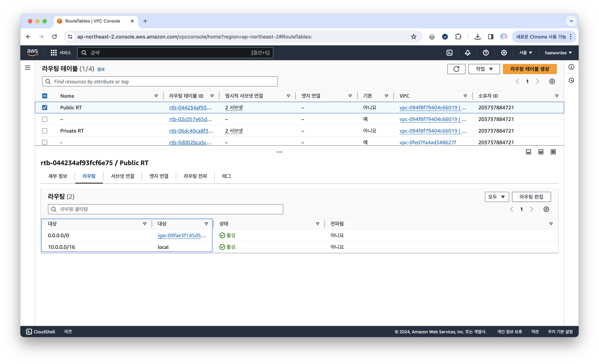Open the 서울 region selector

click(525, 53)
